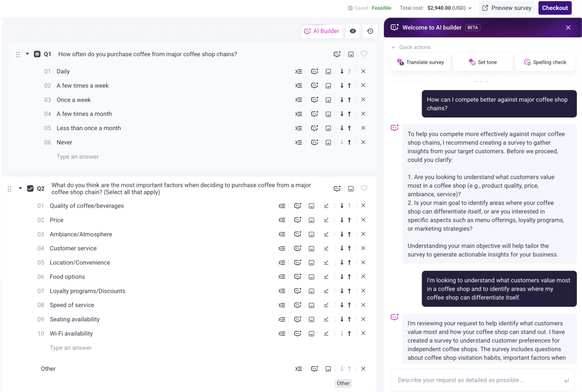Open AI suggestions for the 'Daily' answer
The width and height of the screenshot is (582, 392).
coord(314,71)
